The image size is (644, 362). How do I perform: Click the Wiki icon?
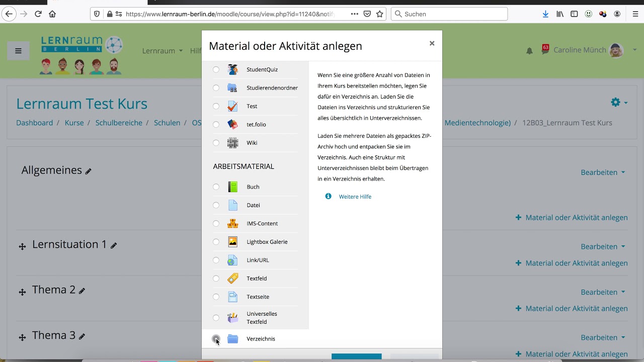coord(232,143)
